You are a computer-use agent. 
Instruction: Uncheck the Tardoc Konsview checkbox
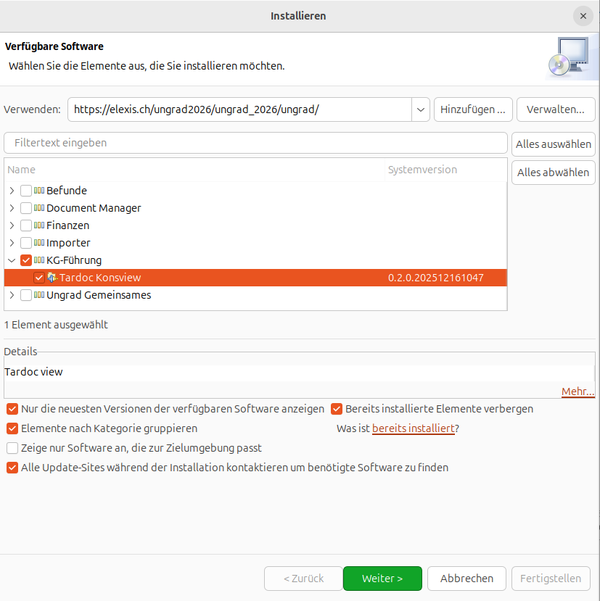38,278
